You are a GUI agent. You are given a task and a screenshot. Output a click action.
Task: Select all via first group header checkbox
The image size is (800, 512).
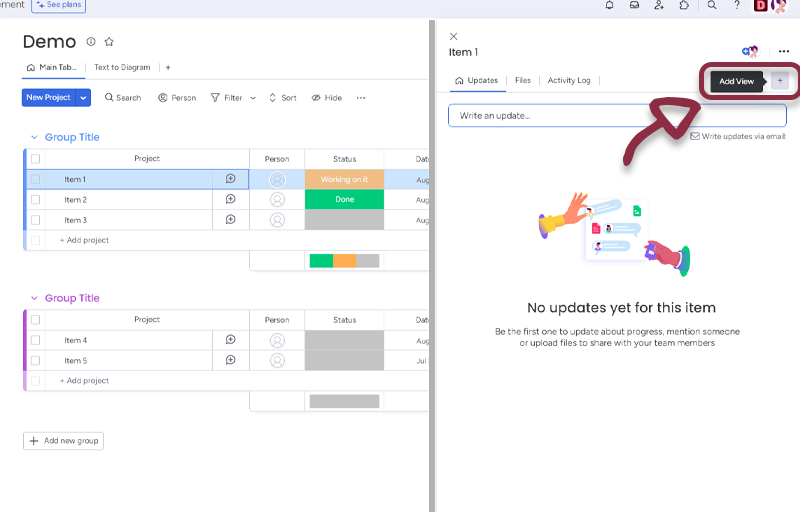(x=35, y=159)
